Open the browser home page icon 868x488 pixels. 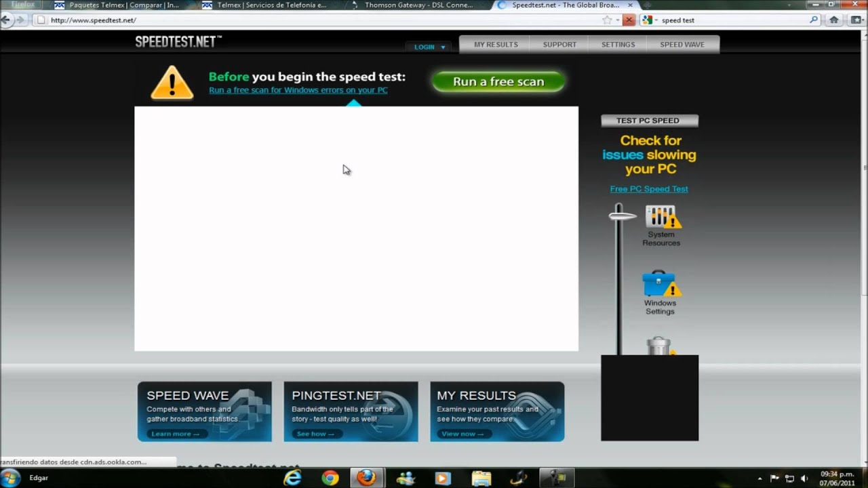coord(834,20)
